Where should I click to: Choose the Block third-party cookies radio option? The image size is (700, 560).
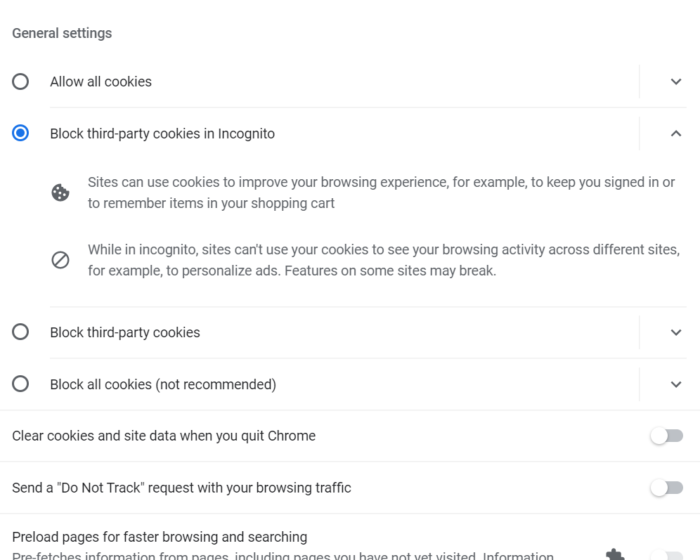pos(21,332)
